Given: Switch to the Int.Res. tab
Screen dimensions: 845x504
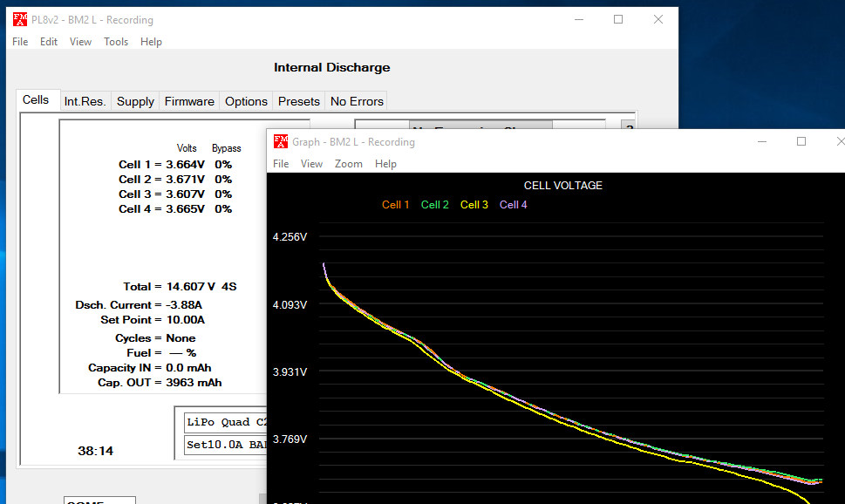Looking at the screenshot, I should [x=85, y=101].
